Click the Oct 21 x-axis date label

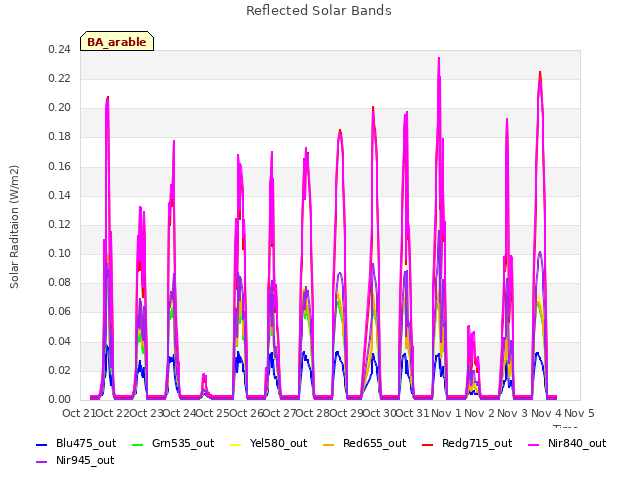tap(79, 413)
